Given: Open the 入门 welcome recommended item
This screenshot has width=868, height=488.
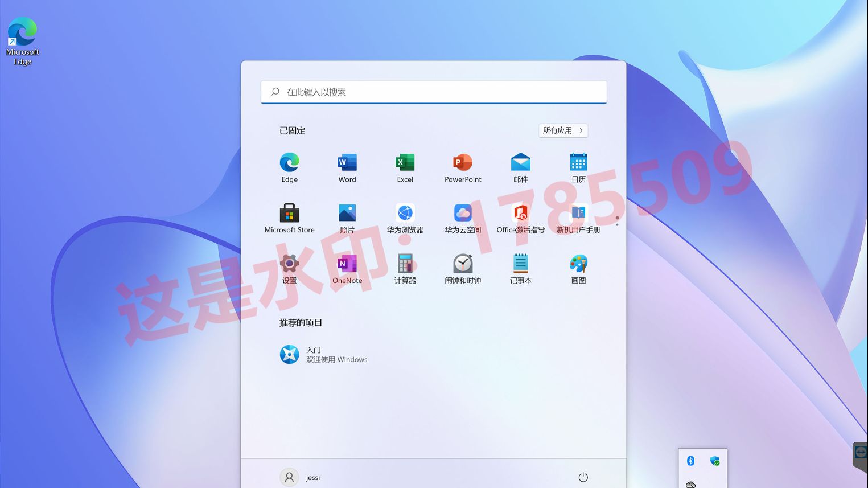Looking at the screenshot, I should 323,354.
